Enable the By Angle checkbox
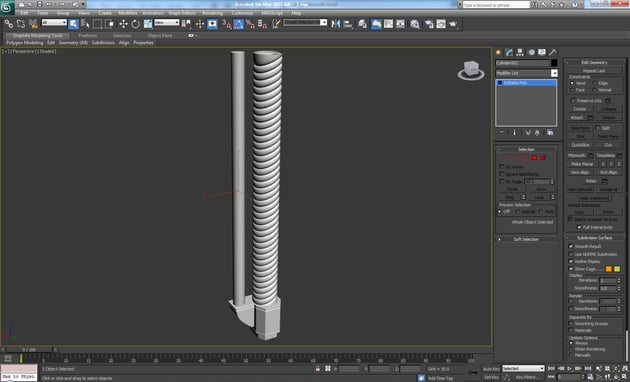The image size is (630, 382). pyautogui.click(x=501, y=182)
